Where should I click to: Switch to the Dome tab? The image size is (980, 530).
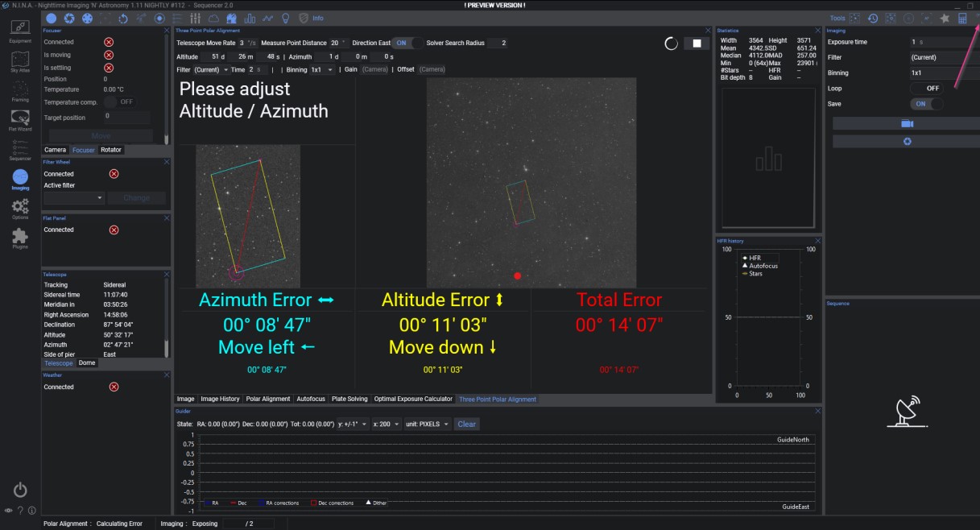pyautogui.click(x=86, y=363)
